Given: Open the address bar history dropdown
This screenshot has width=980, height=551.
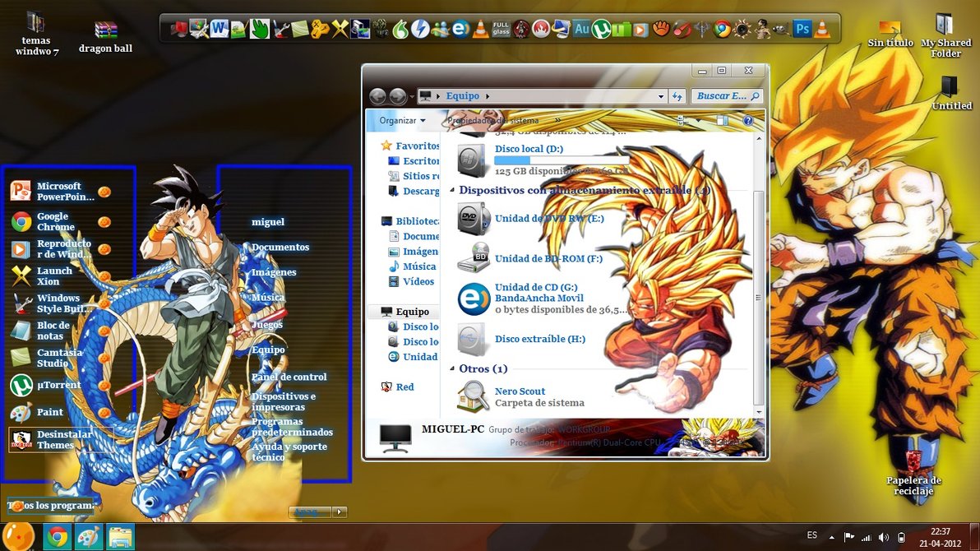Looking at the screenshot, I should coord(661,96).
